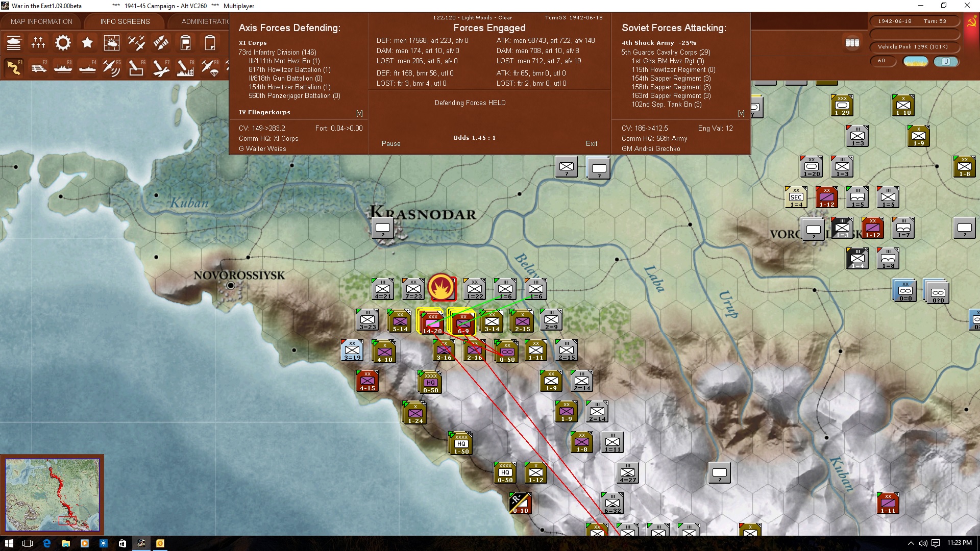Click the IV Fliegerkorps entry

264,112
